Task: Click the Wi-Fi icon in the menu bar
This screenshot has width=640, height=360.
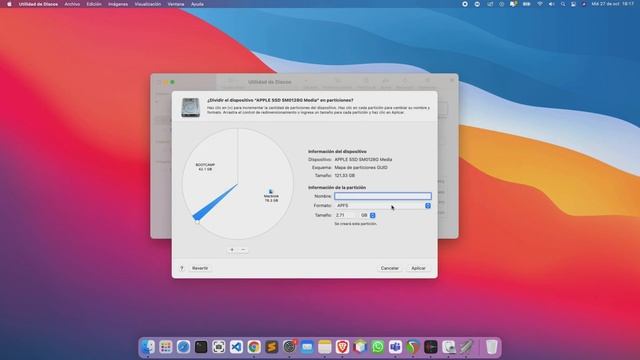Action: point(540,4)
